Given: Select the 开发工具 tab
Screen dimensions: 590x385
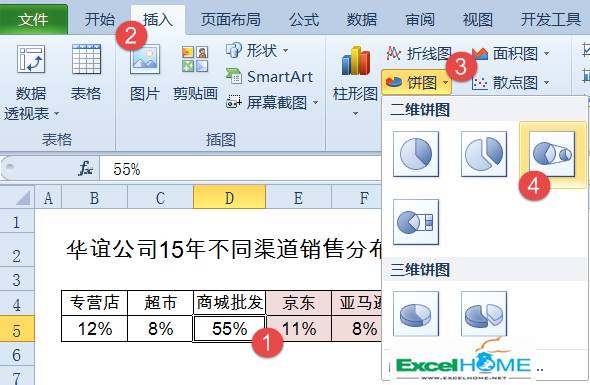Looking at the screenshot, I should (550, 20).
